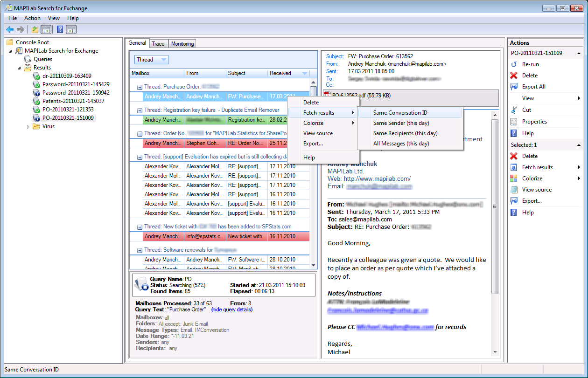Click the hide query details link
The width and height of the screenshot is (588, 378).
tap(231, 309)
